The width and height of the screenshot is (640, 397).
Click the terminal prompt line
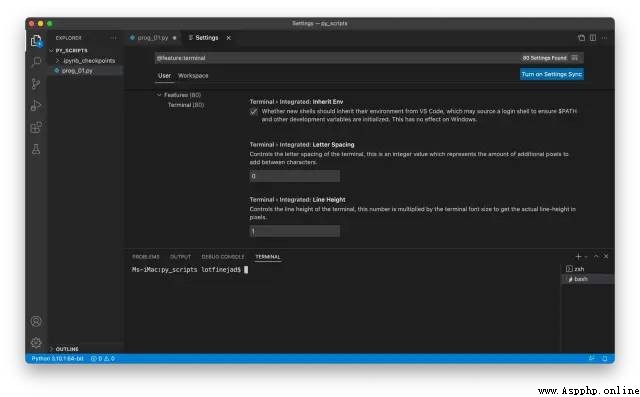coord(190,270)
